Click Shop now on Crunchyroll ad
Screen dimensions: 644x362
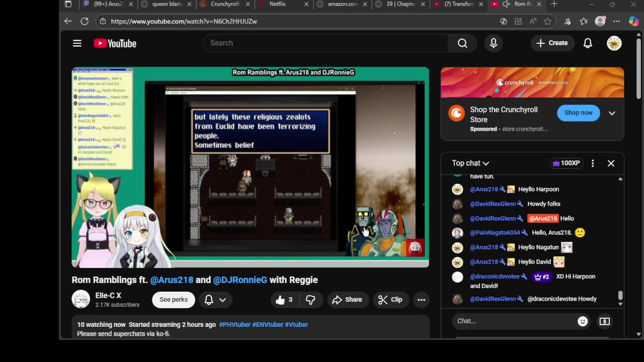pyautogui.click(x=578, y=113)
